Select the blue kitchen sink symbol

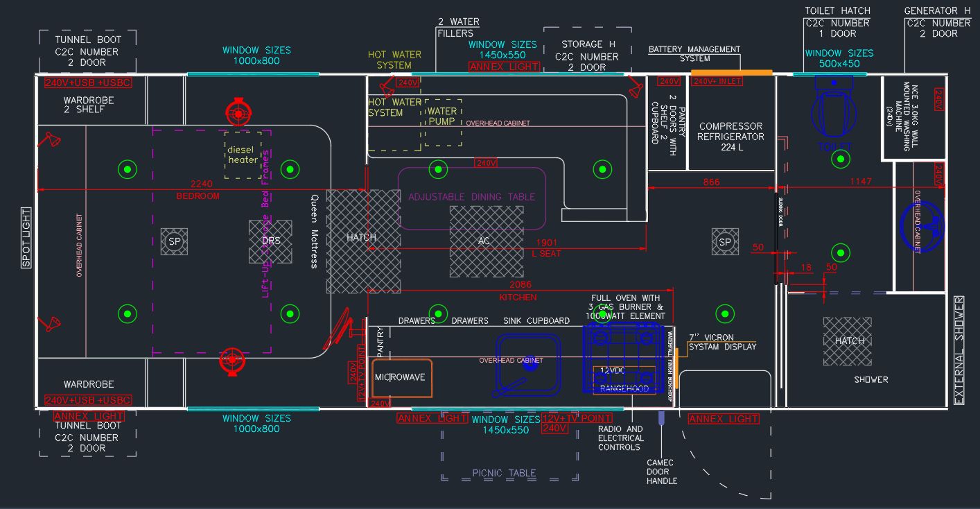[x=528, y=365]
